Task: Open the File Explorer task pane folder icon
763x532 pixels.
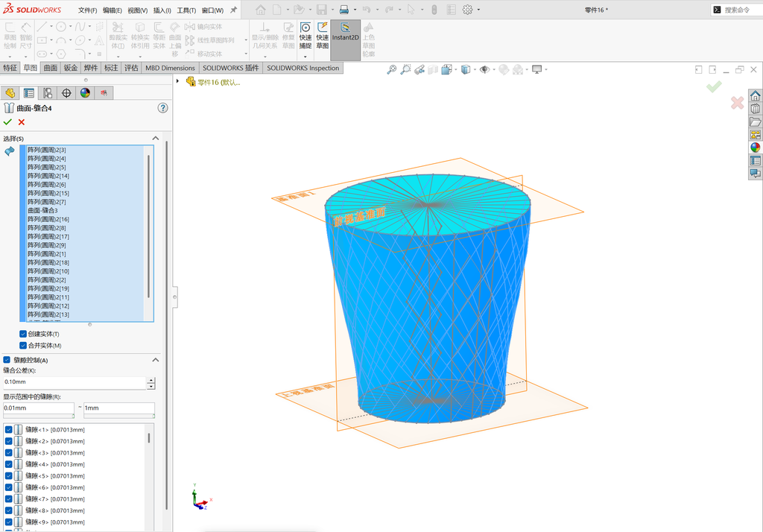Action: point(756,121)
